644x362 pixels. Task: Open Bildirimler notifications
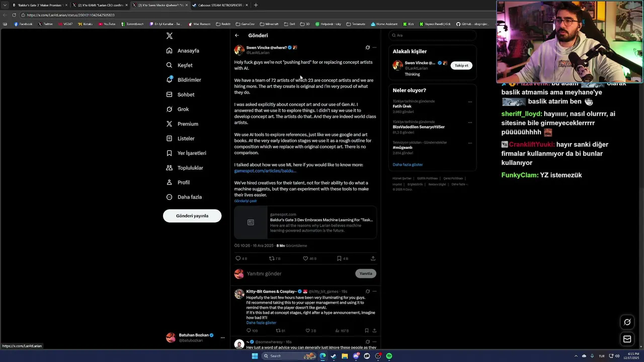pyautogui.click(x=184, y=80)
